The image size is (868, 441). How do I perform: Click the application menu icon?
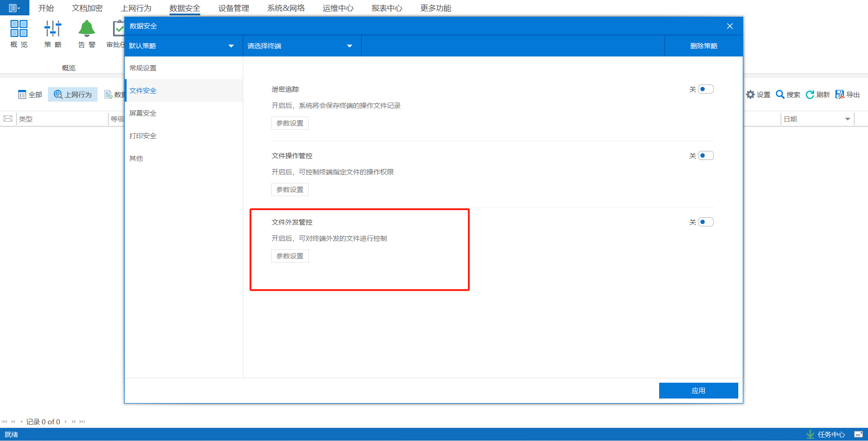(x=14, y=8)
